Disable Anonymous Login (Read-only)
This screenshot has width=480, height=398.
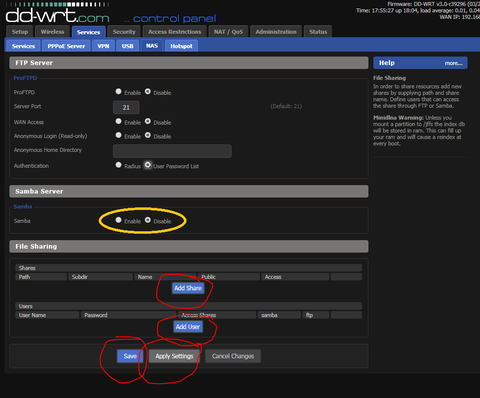148,135
